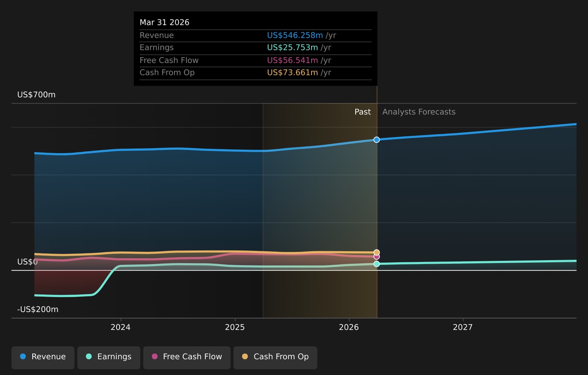The height and width of the screenshot is (375, 588).
Task: Click the 2026 x-axis label
Action: click(349, 327)
